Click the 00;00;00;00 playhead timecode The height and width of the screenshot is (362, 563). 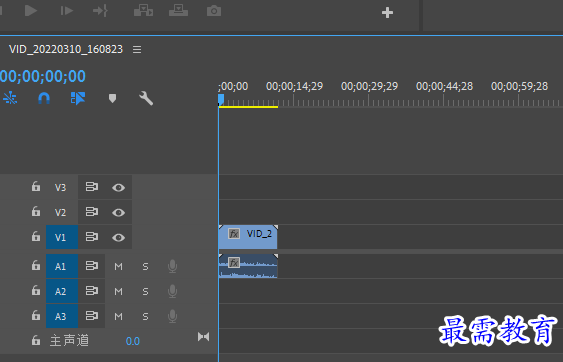tap(43, 76)
